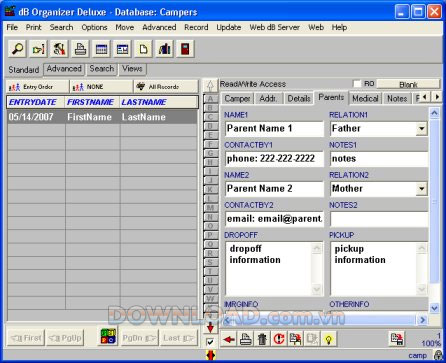Click the NONE sort button
This screenshot has width=446, height=363.
[x=101, y=87]
